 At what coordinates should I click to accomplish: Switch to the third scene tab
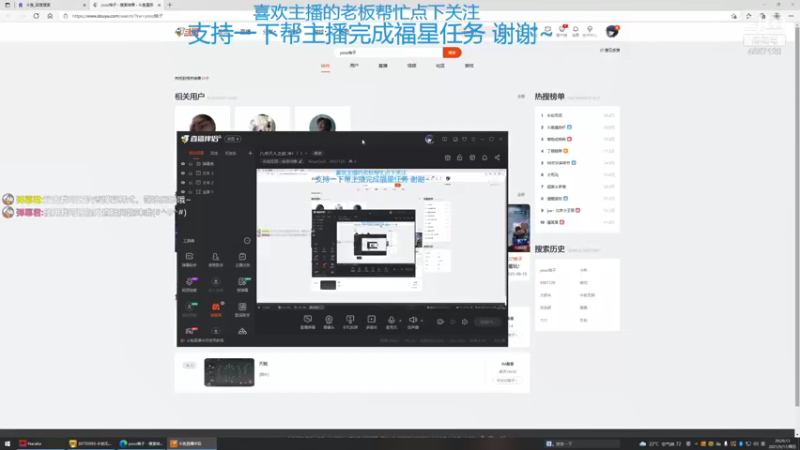(x=231, y=153)
